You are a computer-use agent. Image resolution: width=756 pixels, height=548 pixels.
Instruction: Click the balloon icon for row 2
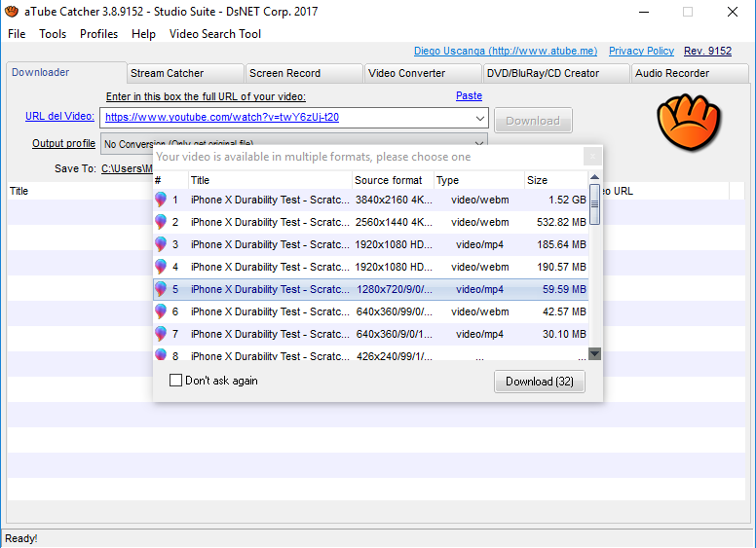(161, 222)
